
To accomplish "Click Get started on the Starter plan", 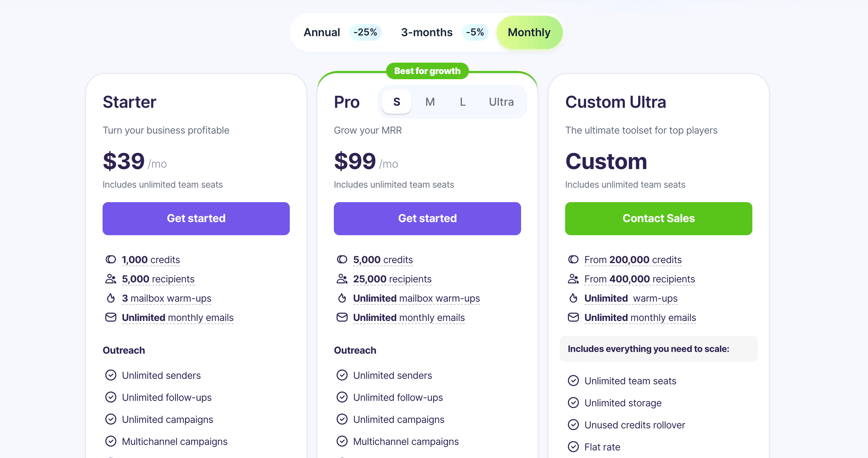I will [x=196, y=218].
